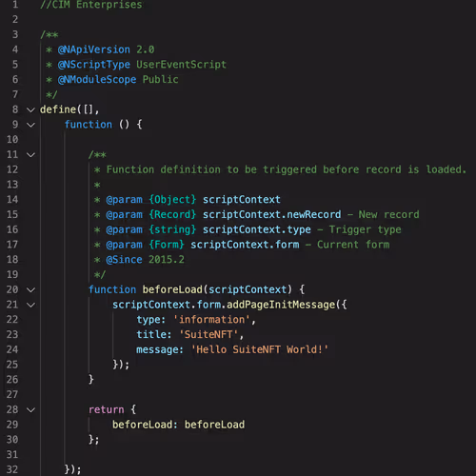
Task: Click 'Trigger type' comment text
Action: 366,229
